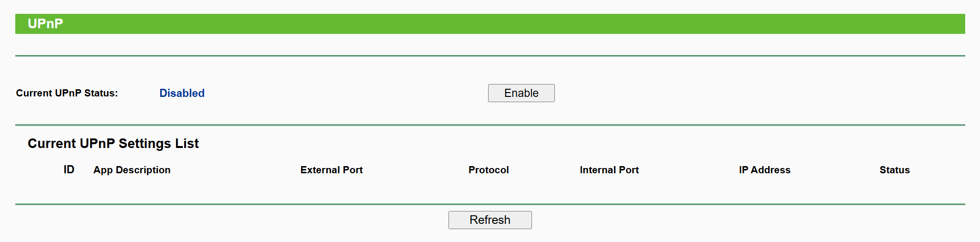The image size is (980, 242).
Task: Select the Protocol column header
Action: click(489, 170)
